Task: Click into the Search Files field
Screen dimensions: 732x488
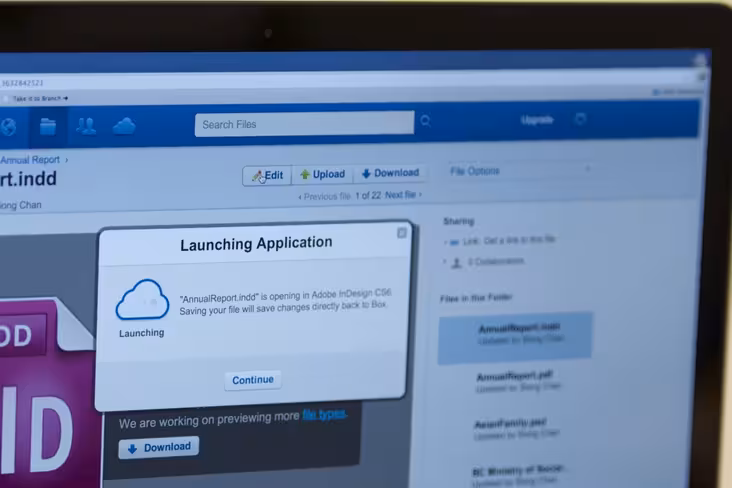Action: click(304, 124)
